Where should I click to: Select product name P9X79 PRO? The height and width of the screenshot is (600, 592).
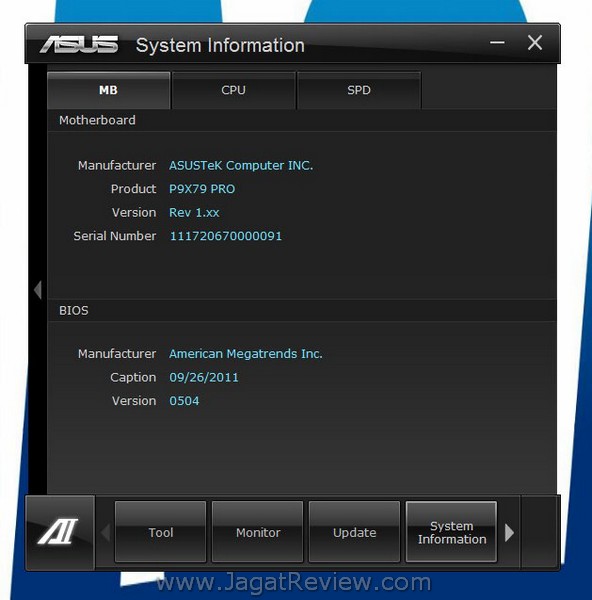click(x=202, y=189)
